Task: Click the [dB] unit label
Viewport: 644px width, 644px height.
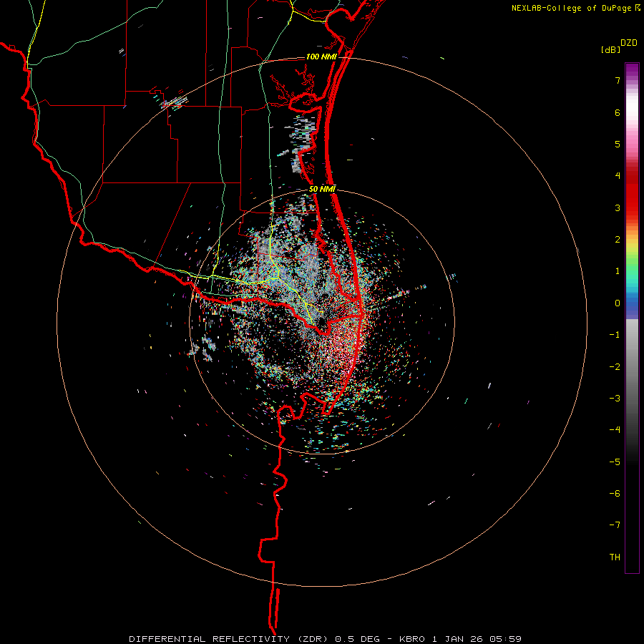Action: click(611, 49)
